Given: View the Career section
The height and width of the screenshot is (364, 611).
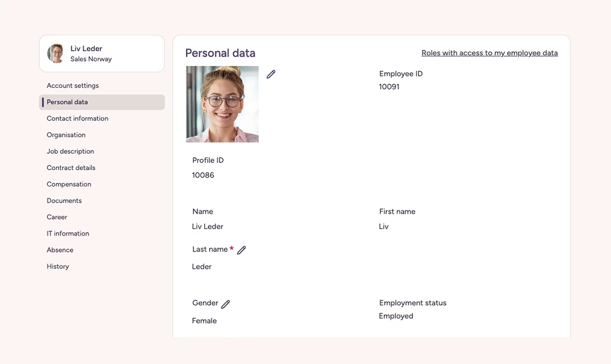Looking at the screenshot, I should pyautogui.click(x=57, y=217).
